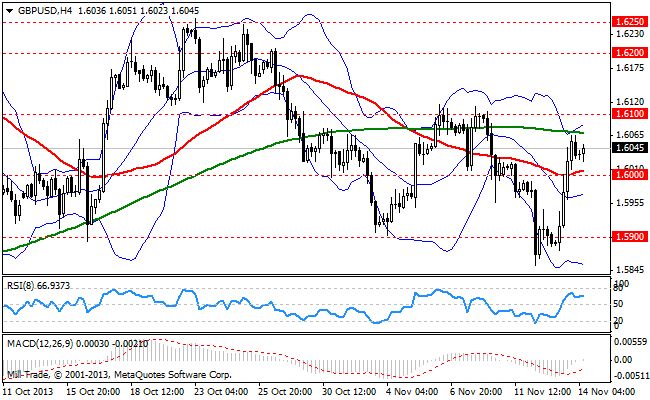This screenshot has width=650, height=400.
Task: Select the 1.6230 price axis value
Action: 630,34
